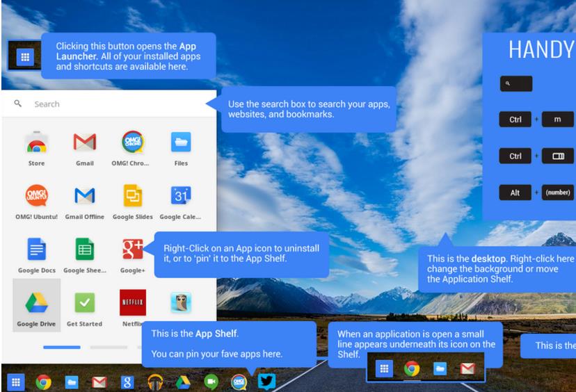This screenshot has width=576, height=392.
Task: Launch Hangouts from the shelf
Action: tap(211, 382)
